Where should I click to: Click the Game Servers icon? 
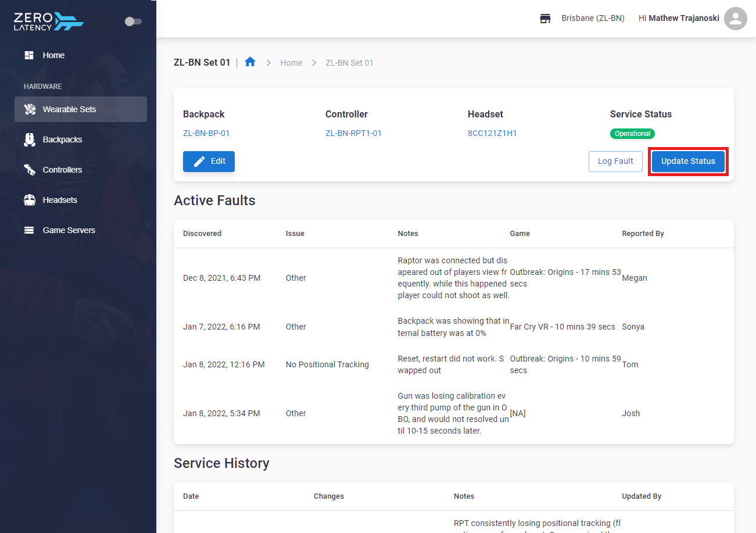point(29,230)
